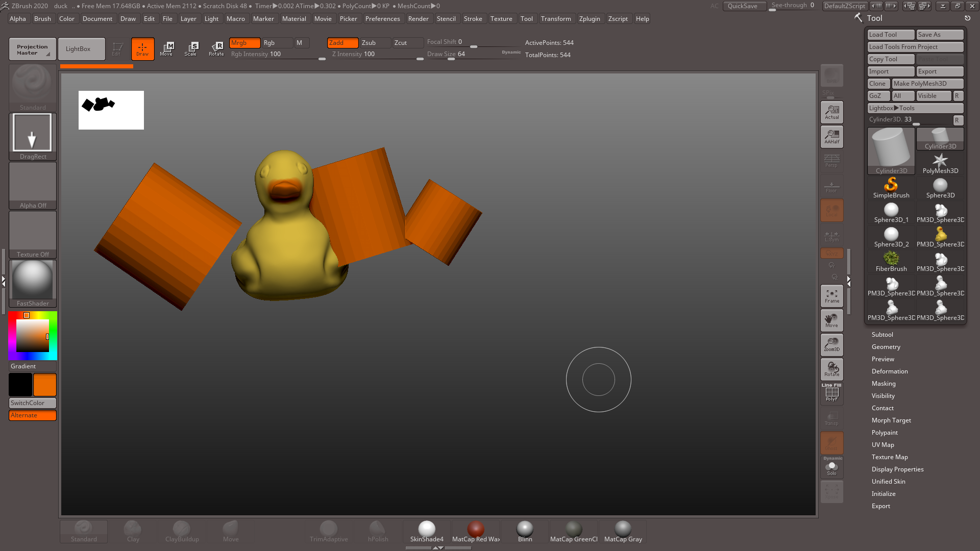The width and height of the screenshot is (980, 551).
Task: Click the Zoom3D navigation icon
Action: 831,345
